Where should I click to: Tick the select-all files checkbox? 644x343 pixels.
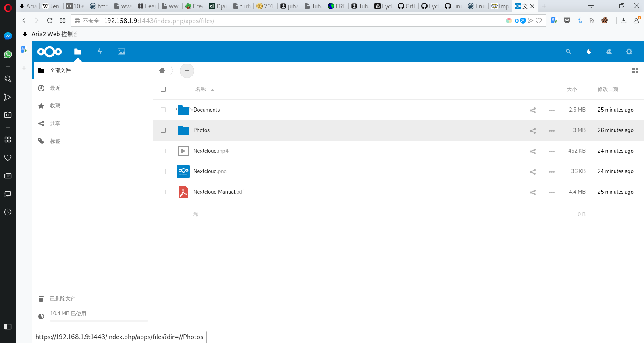point(163,89)
